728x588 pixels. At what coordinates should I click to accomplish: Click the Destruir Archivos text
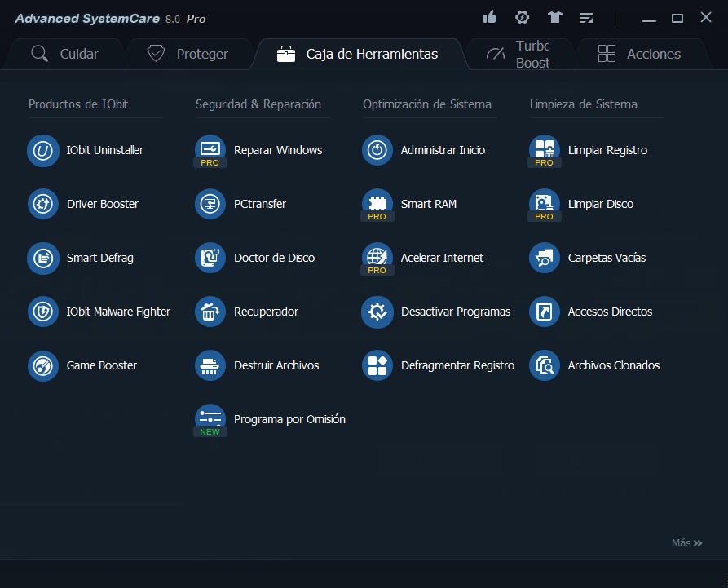[x=276, y=365]
